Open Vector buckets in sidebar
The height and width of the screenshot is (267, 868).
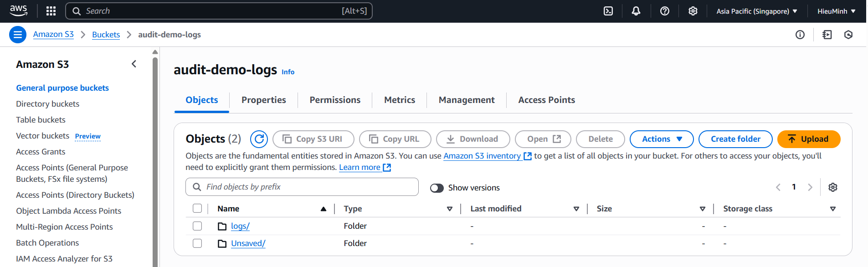tap(42, 136)
